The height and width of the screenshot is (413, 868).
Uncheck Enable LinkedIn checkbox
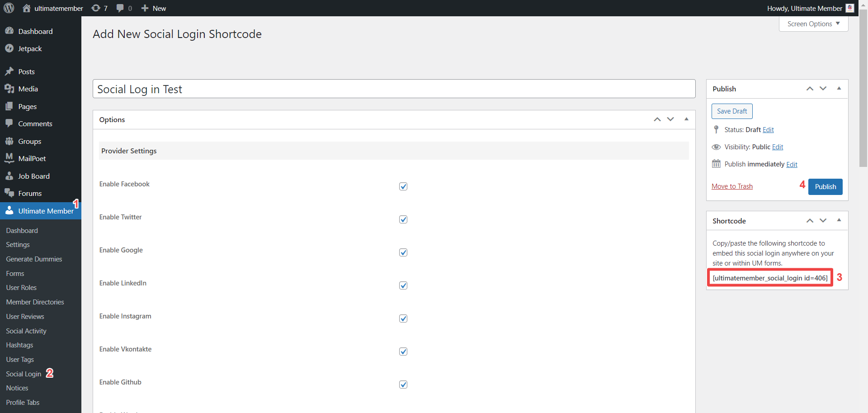[x=403, y=285]
